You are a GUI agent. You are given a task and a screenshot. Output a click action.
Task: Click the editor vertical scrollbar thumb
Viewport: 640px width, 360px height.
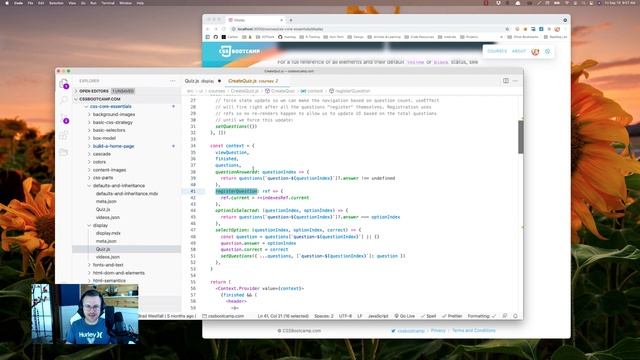tap(520, 137)
